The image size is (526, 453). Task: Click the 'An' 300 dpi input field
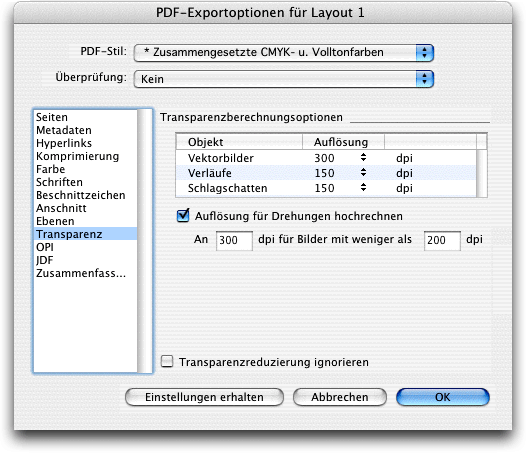point(234,241)
